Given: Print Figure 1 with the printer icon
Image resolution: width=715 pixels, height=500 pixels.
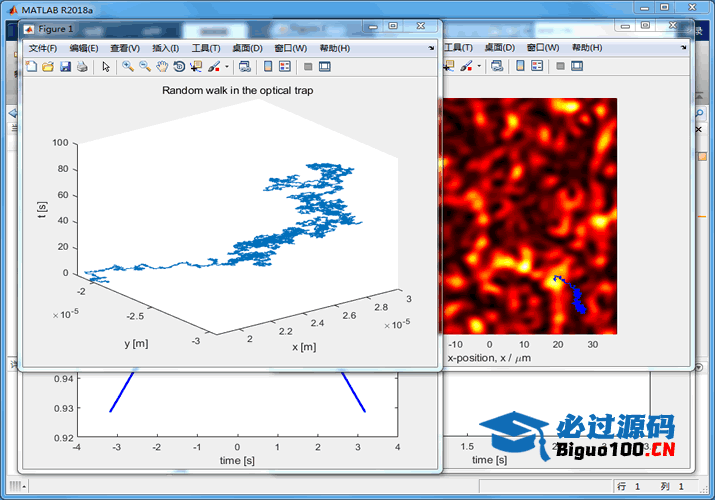Looking at the screenshot, I should pyautogui.click(x=82, y=67).
